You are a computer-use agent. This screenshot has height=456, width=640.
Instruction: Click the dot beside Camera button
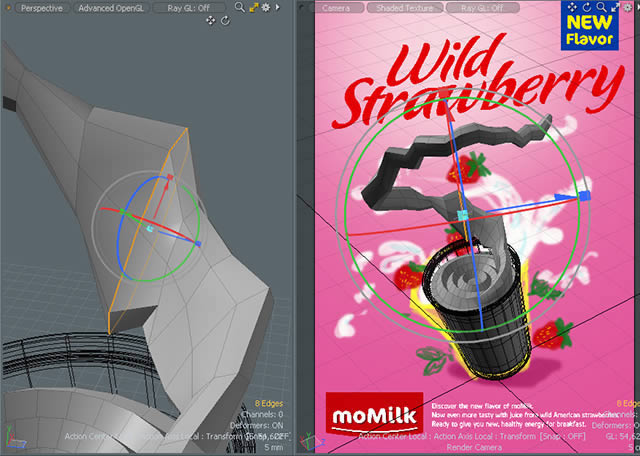302,8
